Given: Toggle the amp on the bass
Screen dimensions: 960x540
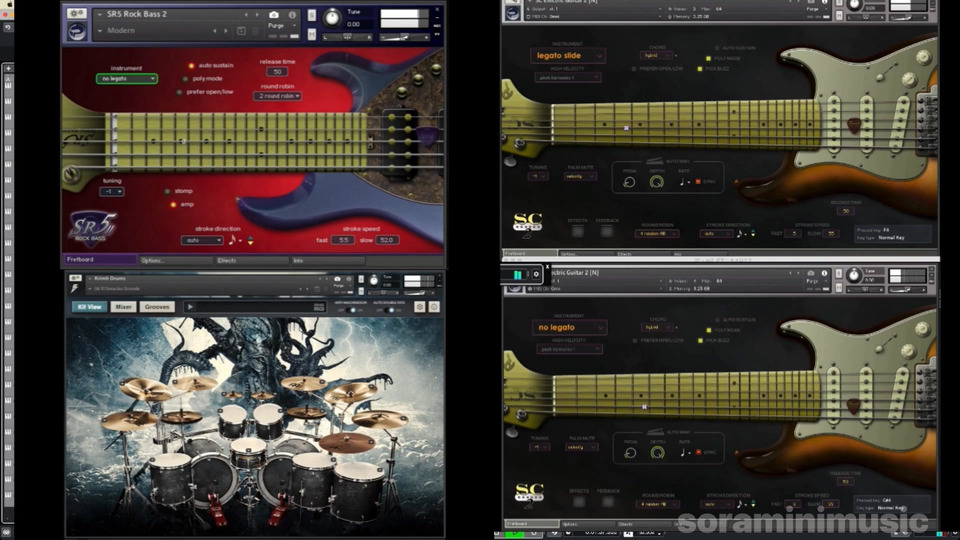Looking at the screenshot, I should 173,204.
